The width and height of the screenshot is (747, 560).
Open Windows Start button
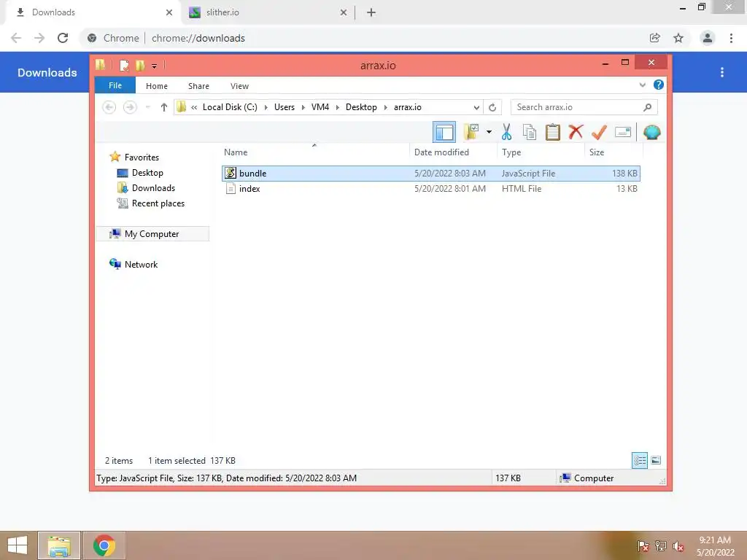tap(18, 545)
